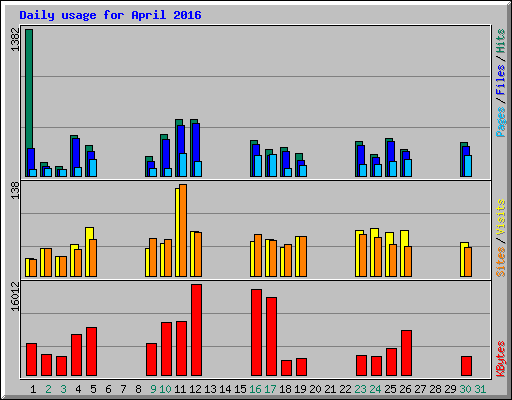Select day label 12 on the axis
Viewport: 512px width, 400px height.
click(195, 389)
